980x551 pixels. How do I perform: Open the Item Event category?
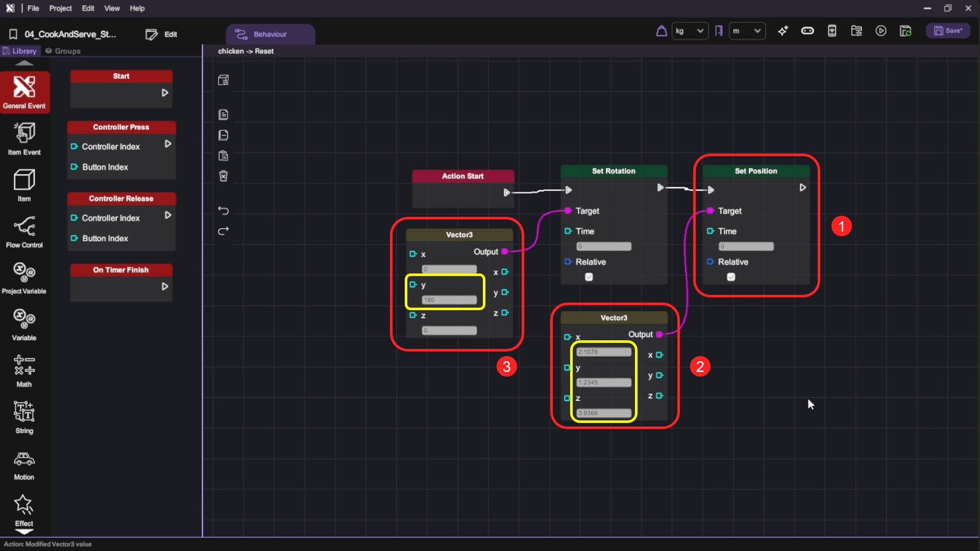click(x=24, y=138)
